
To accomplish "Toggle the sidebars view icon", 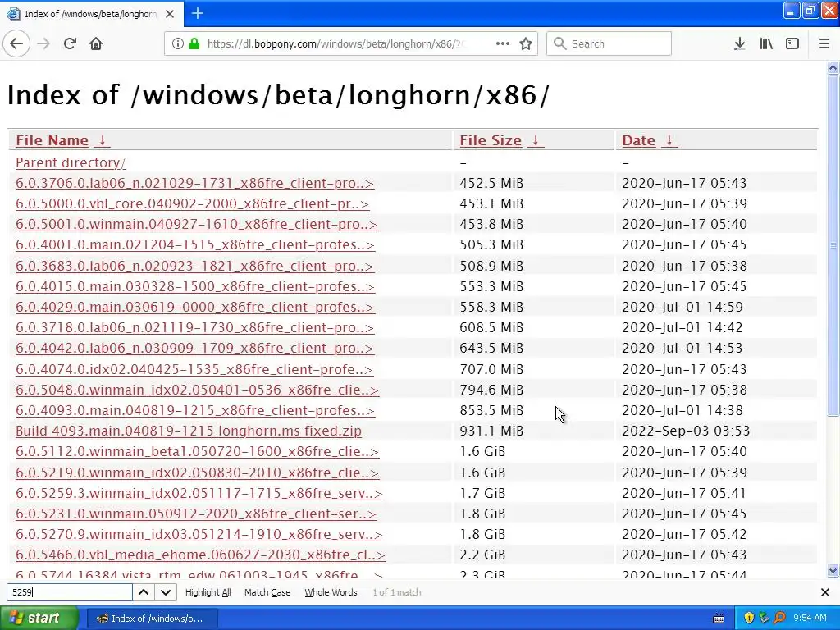I will (x=792, y=43).
